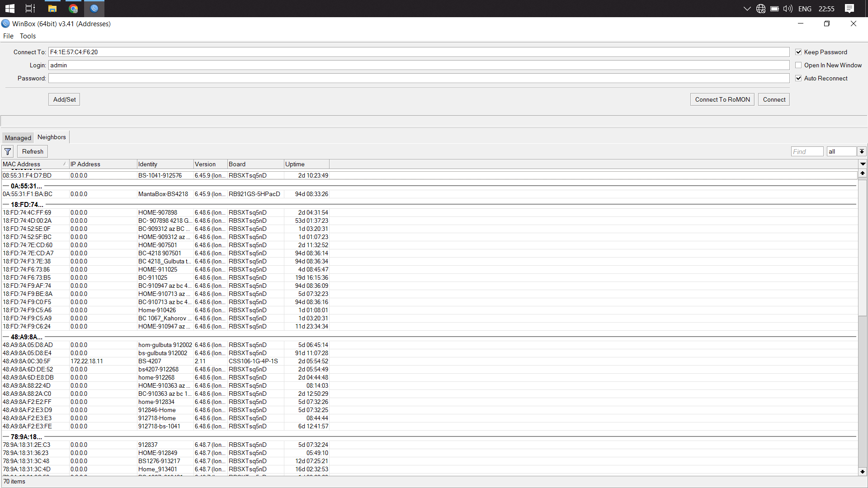868x488 pixels.
Task: Toggle Keep Password checkbox
Action: pos(798,52)
